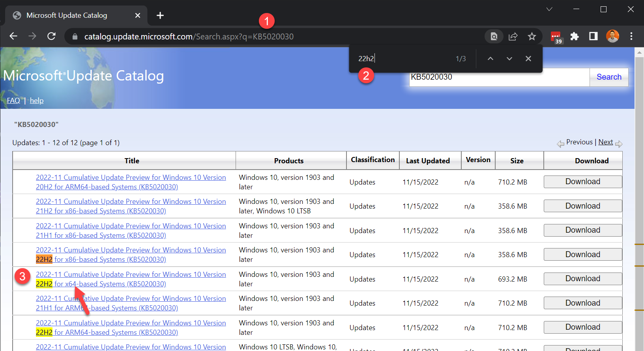
Task: Close the Microsoft Update Catalog tab
Action: point(138,15)
